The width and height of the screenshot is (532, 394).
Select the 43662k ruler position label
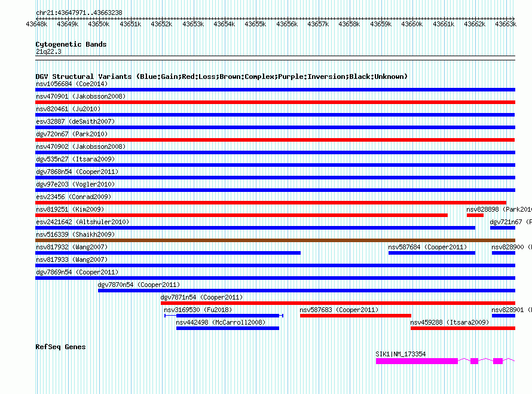[475, 24]
